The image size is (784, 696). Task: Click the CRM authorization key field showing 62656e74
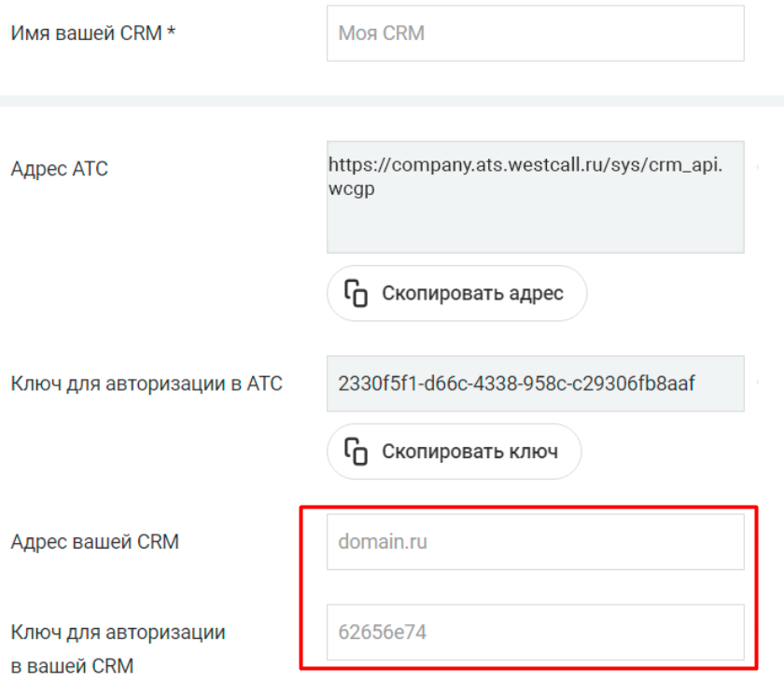536,633
